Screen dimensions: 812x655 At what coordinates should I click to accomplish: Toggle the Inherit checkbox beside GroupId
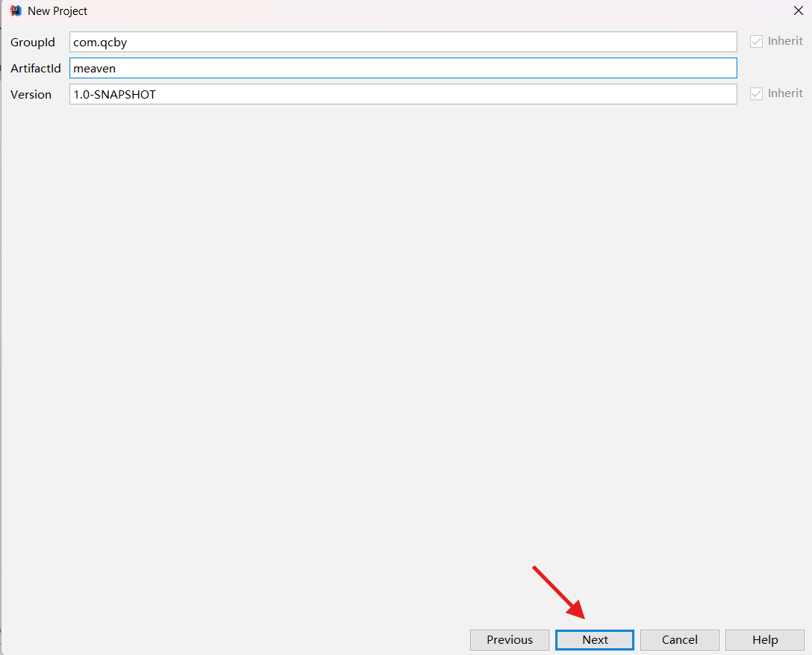coord(757,42)
